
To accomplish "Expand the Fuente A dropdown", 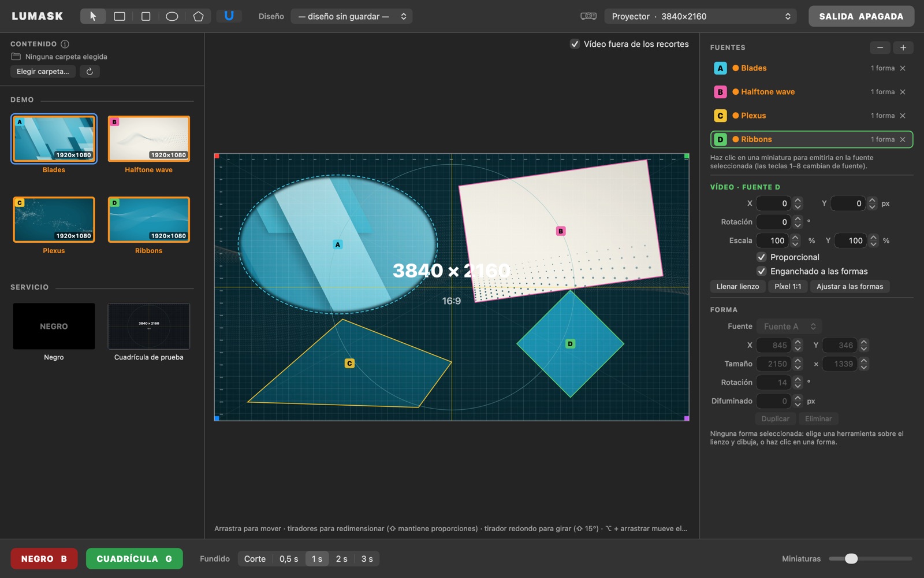I will coord(789,327).
